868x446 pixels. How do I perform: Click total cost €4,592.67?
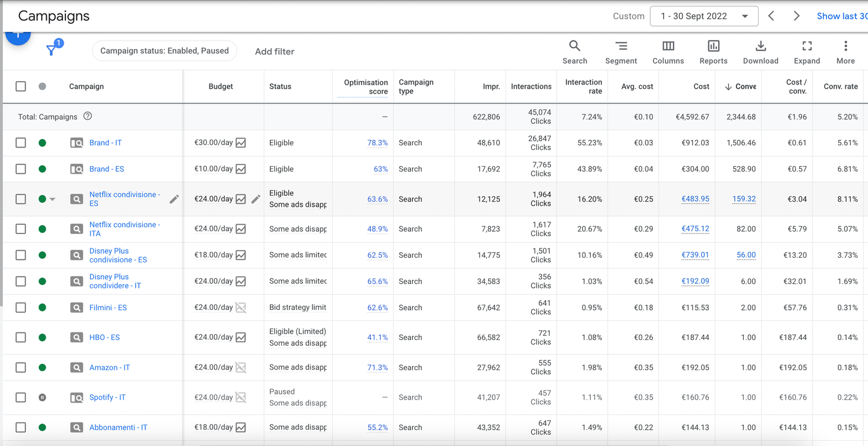pos(692,116)
